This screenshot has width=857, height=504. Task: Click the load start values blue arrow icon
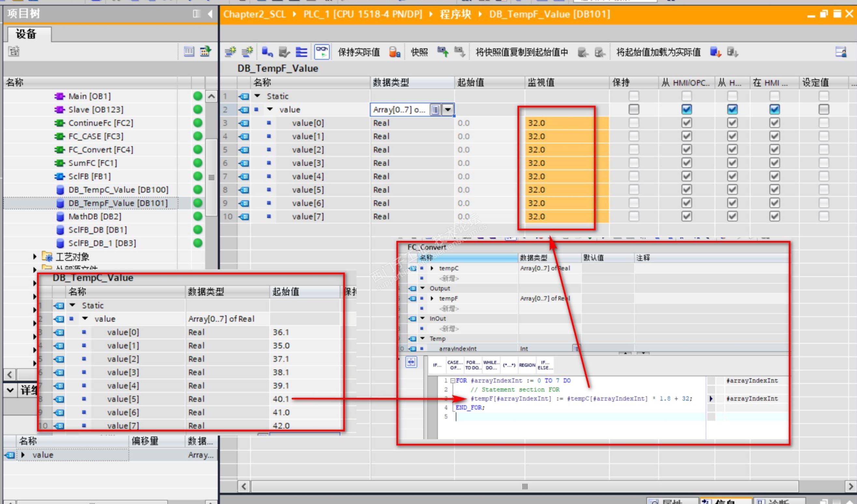coord(715,52)
